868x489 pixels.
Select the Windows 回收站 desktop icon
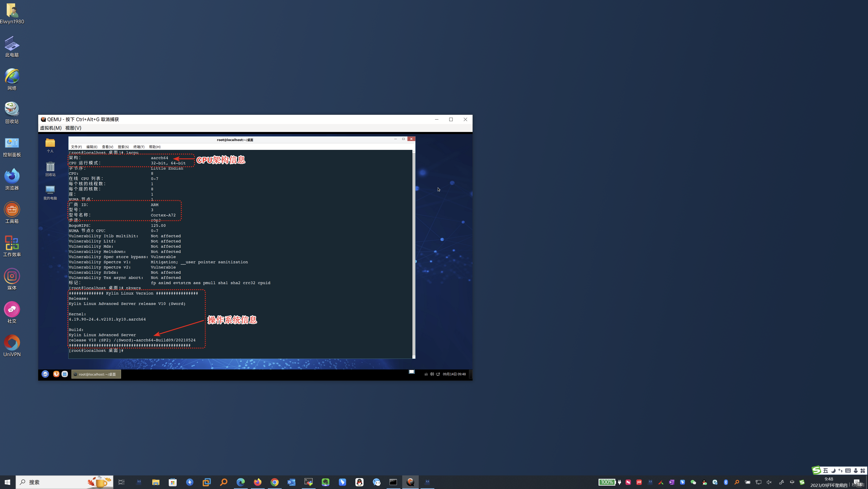[12, 113]
